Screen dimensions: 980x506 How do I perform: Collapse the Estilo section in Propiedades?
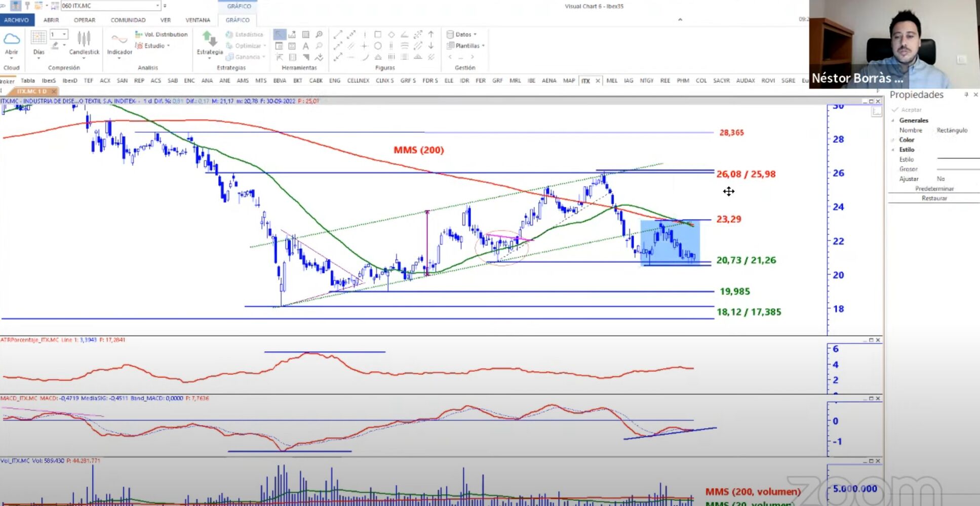(893, 150)
